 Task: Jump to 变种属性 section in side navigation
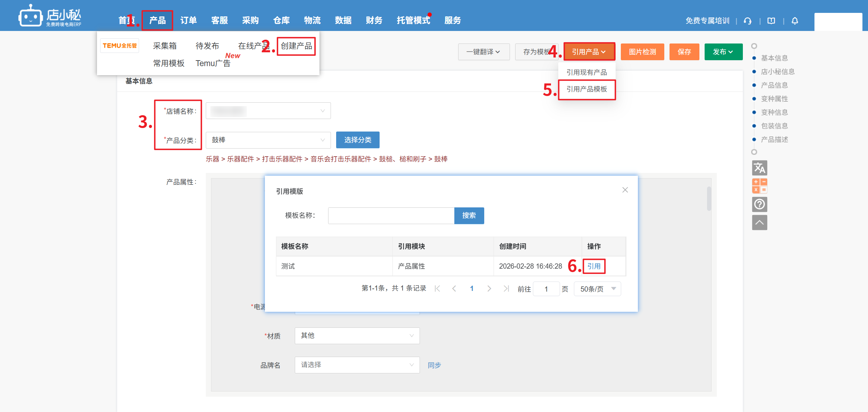774,99
